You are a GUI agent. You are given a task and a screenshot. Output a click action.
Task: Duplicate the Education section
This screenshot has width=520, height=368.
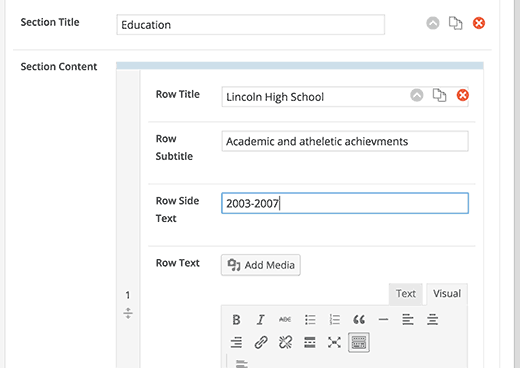point(455,23)
